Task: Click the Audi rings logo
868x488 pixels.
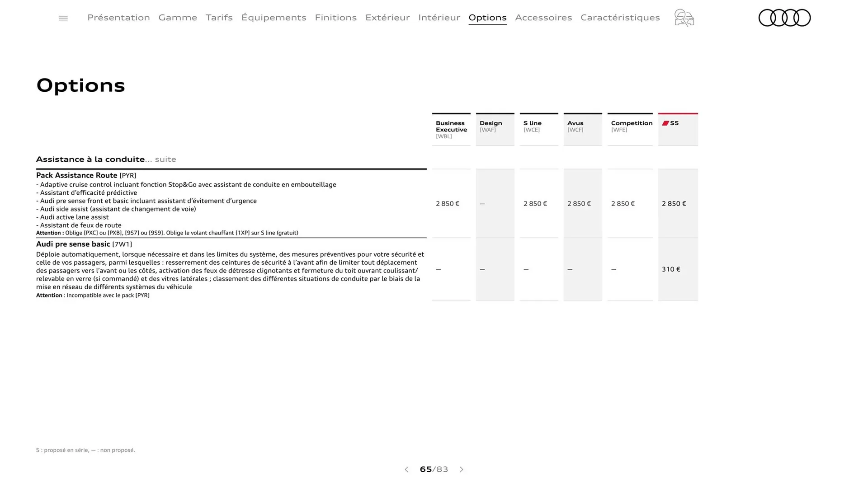Action: 784,18
